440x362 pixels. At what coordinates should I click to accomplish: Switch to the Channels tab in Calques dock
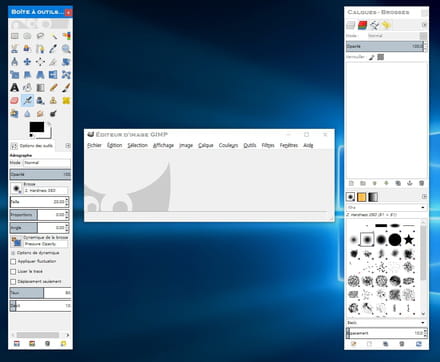click(362, 25)
